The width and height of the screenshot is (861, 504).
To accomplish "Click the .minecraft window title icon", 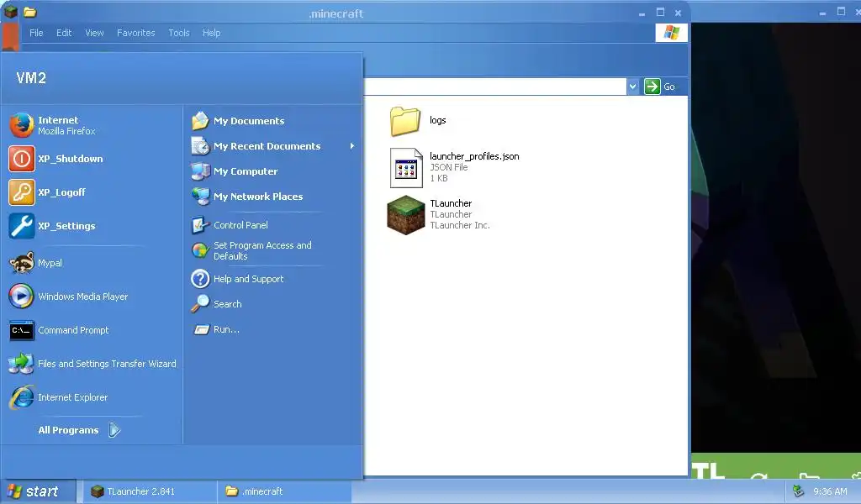I will click(x=29, y=12).
